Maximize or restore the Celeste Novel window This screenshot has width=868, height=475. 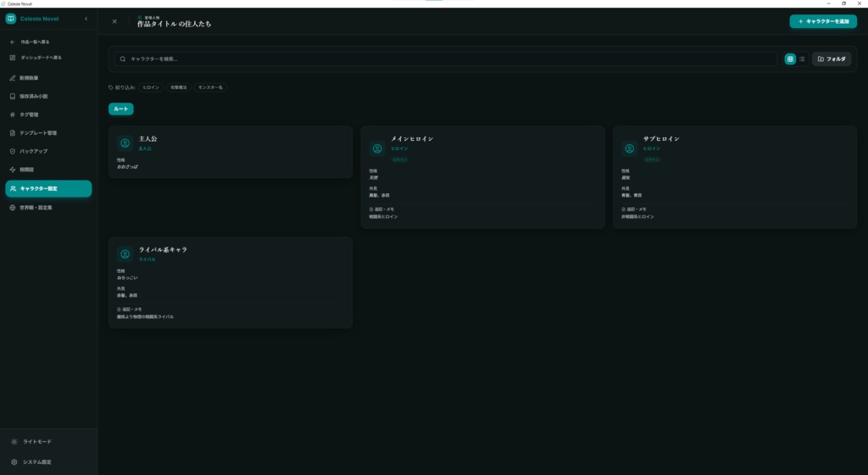(844, 3)
